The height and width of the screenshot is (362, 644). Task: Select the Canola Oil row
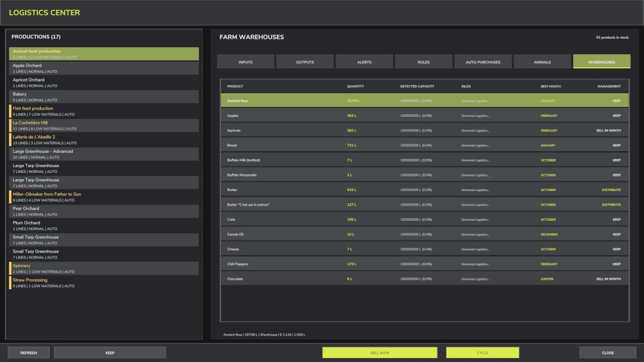[425, 234]
